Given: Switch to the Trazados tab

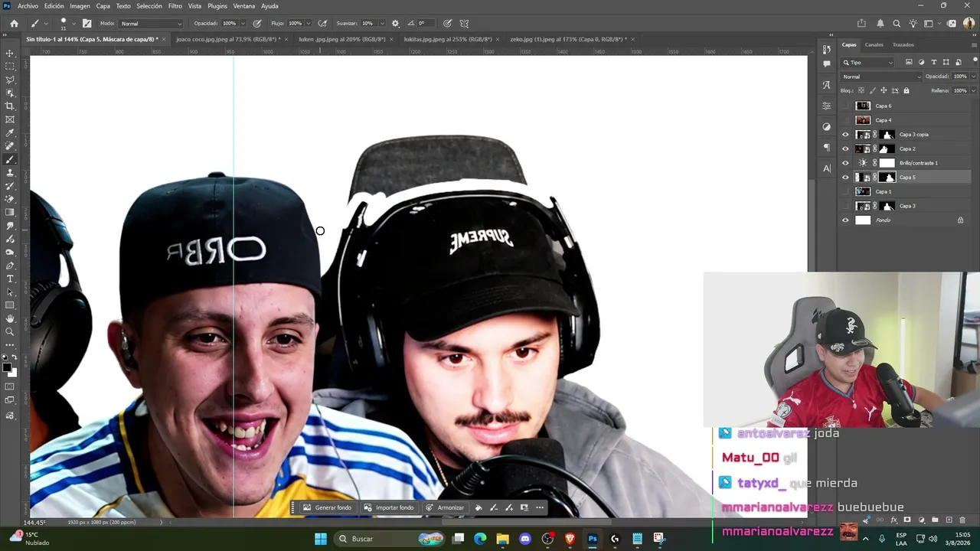Looking at the screenshot, I should (x=903, y=44).
